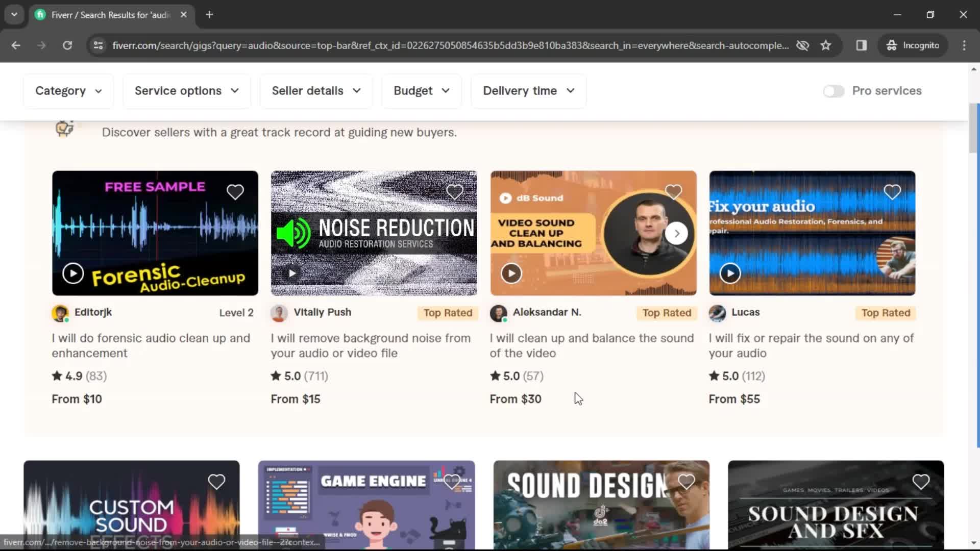
Task: Expand the Budget filter
Action: click(422, 91)
